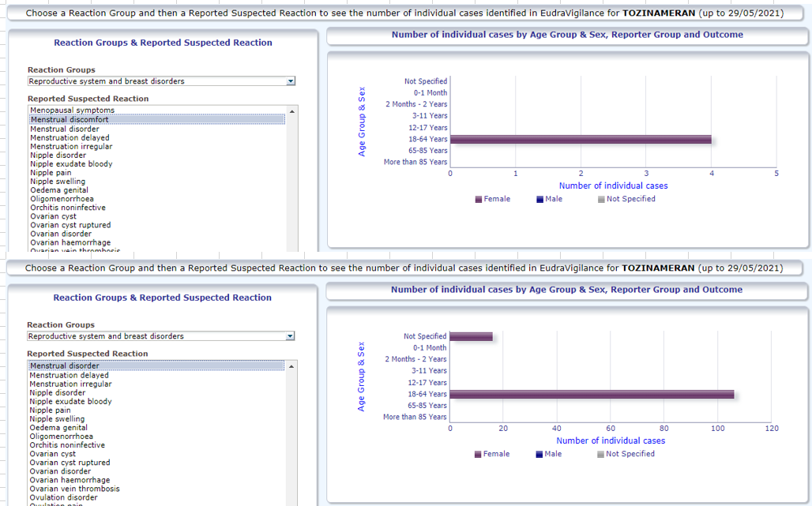Select Menstruation irregular in the upper list
The height and width of the screenshot is (506, 812).
pos(71,146)
